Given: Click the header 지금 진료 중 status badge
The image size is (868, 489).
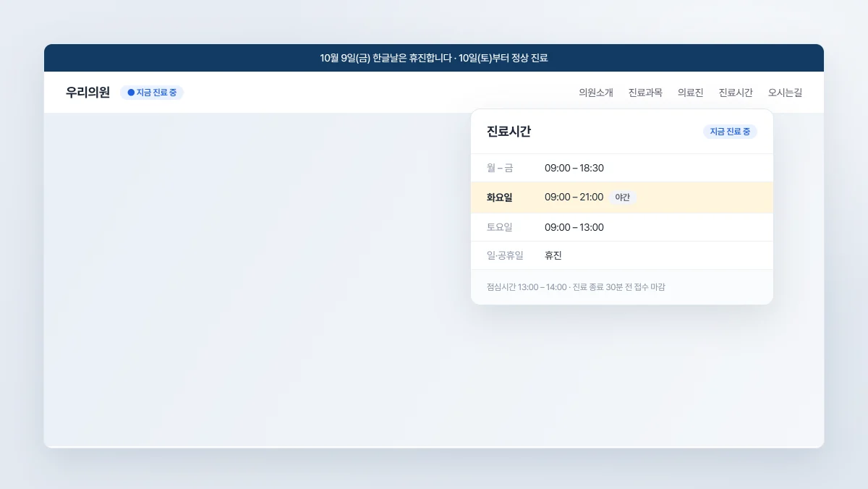Looking at the screenshot, I should [152, 93].
